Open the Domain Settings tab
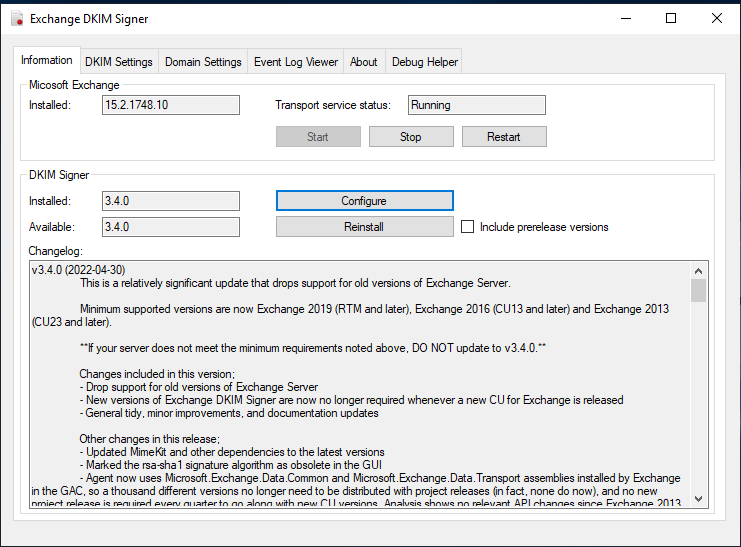 pos(203,62)
